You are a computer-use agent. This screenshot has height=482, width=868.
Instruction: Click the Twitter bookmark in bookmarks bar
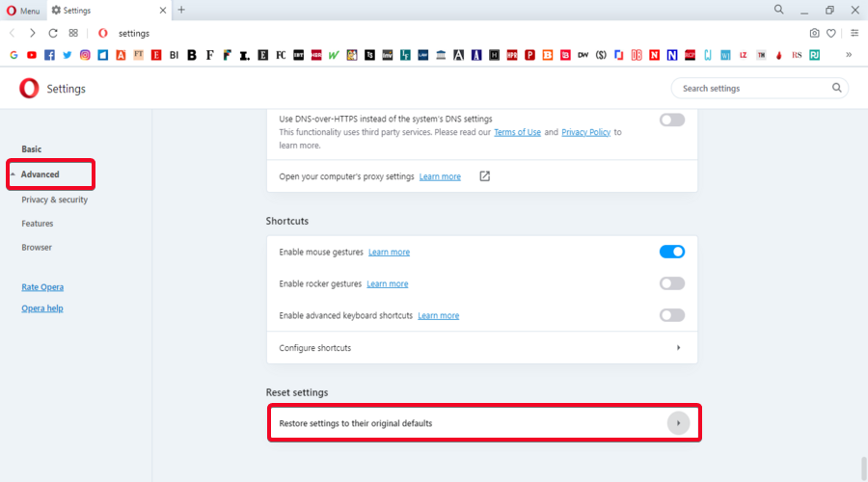coord(68,55)
